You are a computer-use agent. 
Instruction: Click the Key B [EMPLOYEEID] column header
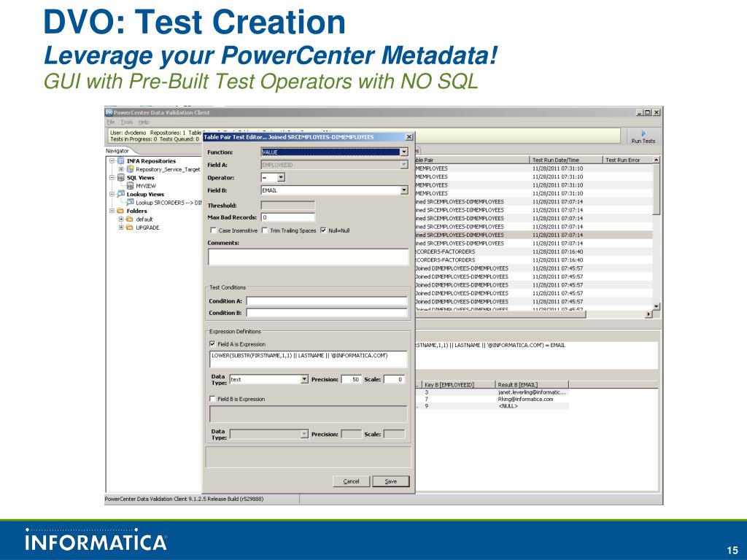458,384
